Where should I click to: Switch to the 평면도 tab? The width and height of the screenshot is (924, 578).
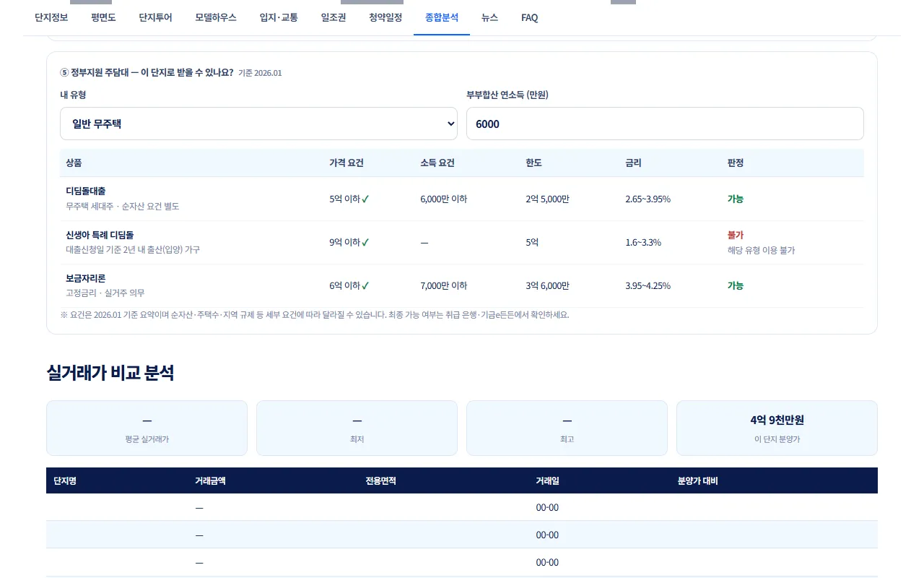(103, 17)
